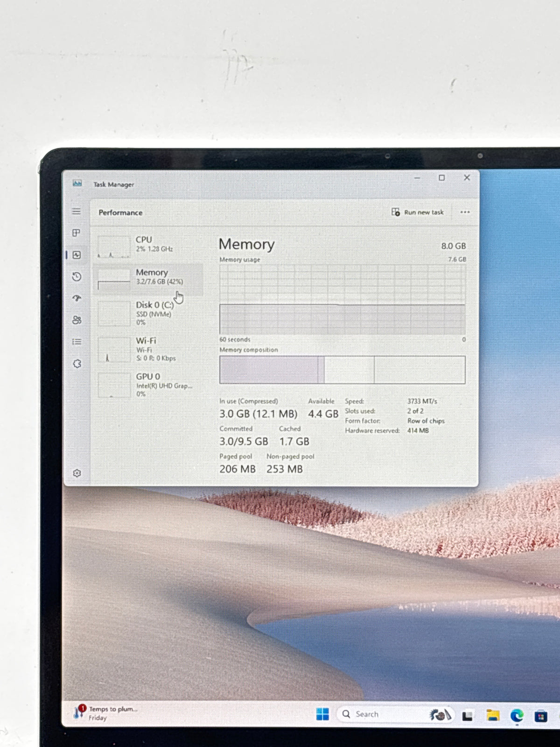Select the Memory performance entry

(148, 279)
